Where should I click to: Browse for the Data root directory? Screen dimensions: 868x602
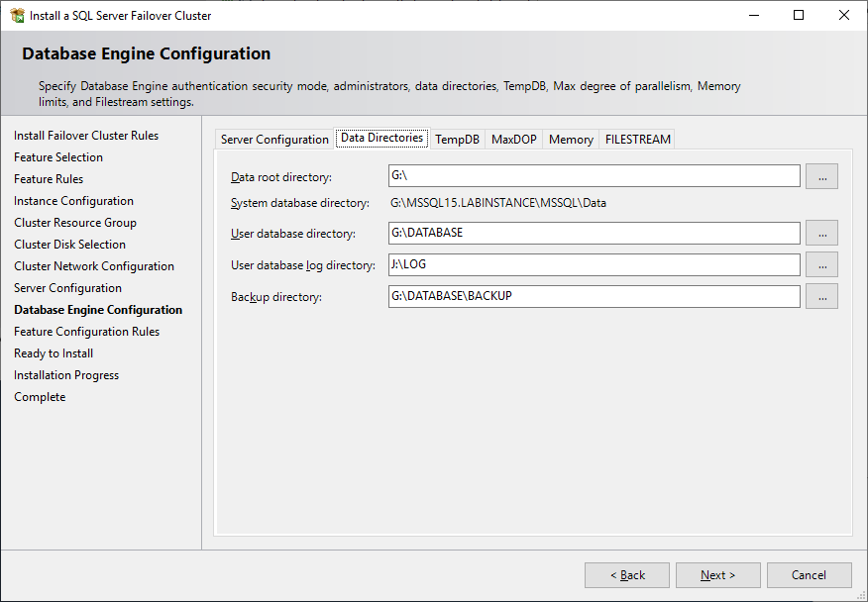tap(822, 176)
